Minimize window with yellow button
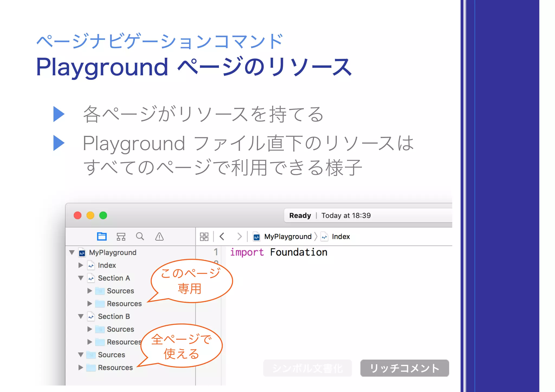This screenshot has height=392, width=555. [x=90, y=215]
